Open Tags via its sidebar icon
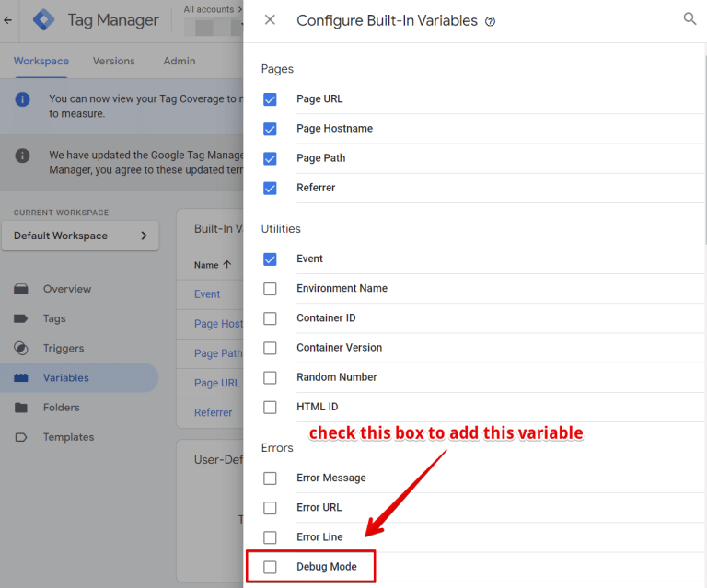 click(21, 318)
